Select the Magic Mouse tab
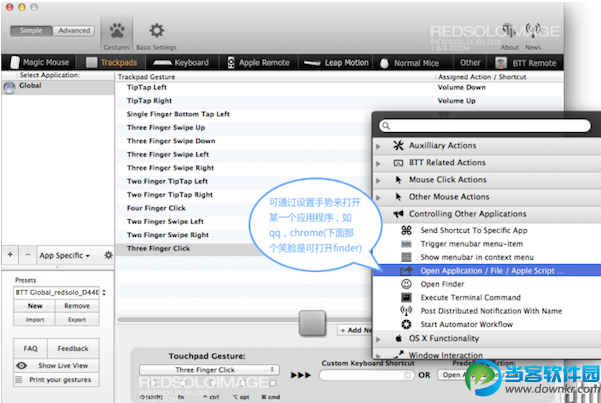601x403 pixels. [x=39, y=63]
